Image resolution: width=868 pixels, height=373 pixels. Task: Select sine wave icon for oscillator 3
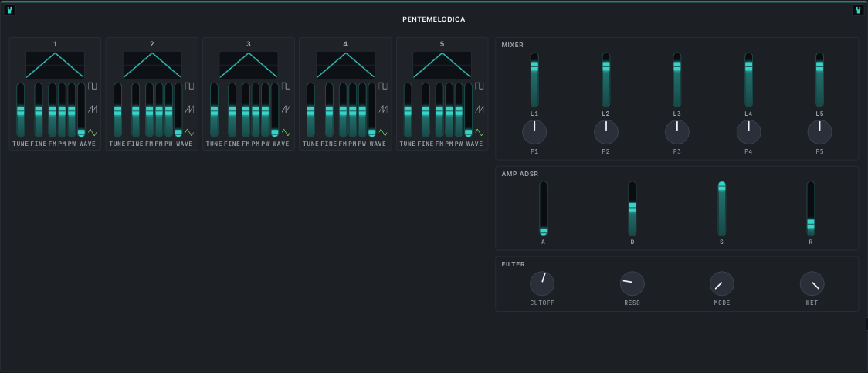(286, 132)
